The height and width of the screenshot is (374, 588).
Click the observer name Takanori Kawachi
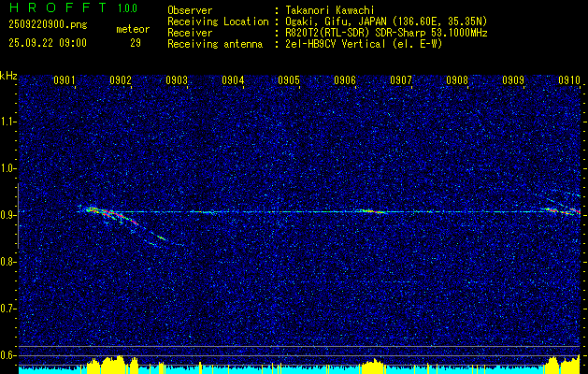point(330,10)
